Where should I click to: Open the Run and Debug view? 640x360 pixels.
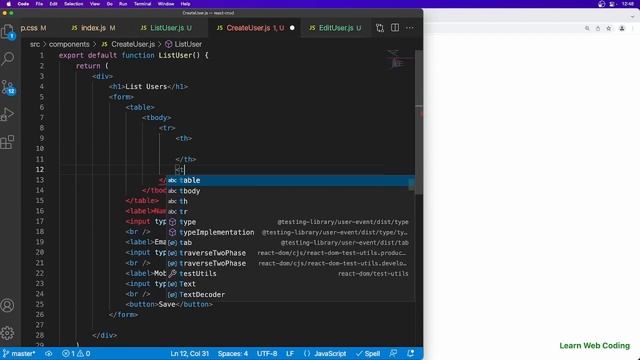[x=8, y=114]
